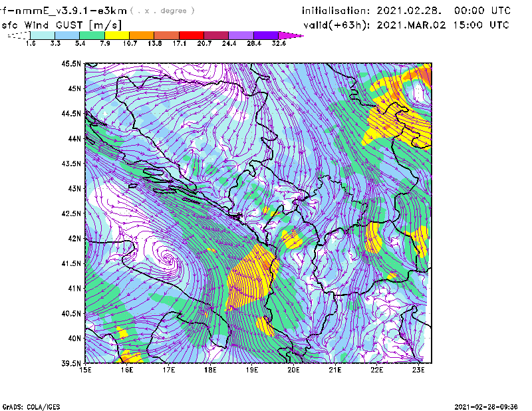The width and height of the screenshot is (532, 411).
Task: Click the green legend swatch after 5.4
Action: 92,35
